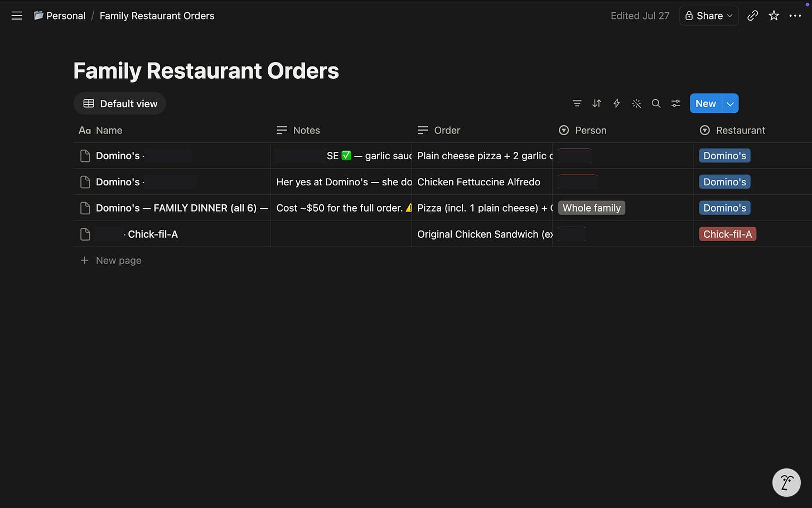812x508 pixels.
Task: Copy page link using the link icon
Action: pyautogui.click(x=752, y=16)
